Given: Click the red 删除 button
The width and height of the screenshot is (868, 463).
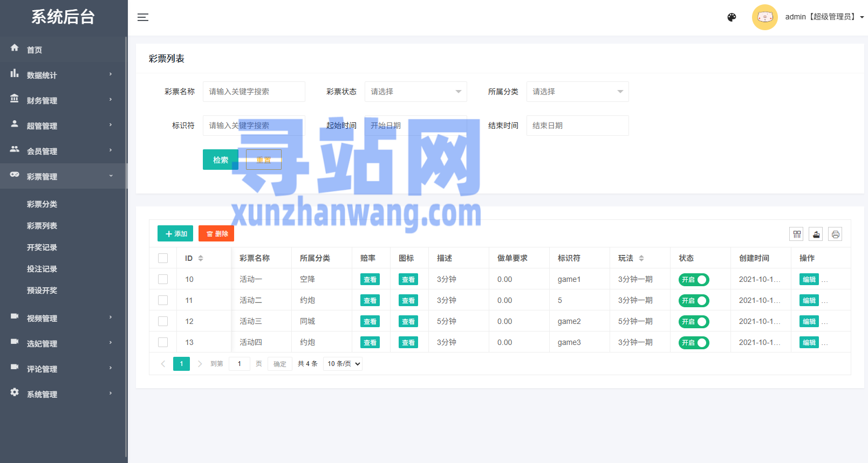Looking at the screenshot, I should [x=216, y=233].
